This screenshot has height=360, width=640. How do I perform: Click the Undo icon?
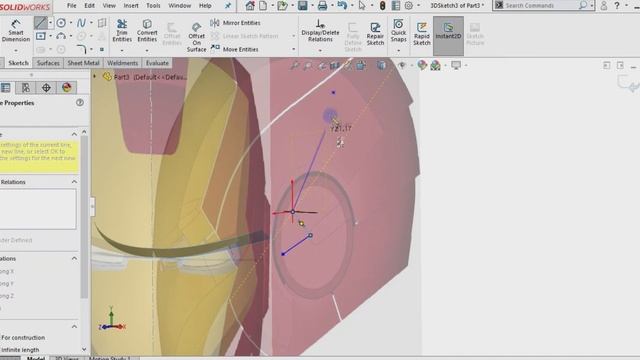pyautogui.click(x=342, y=6)
